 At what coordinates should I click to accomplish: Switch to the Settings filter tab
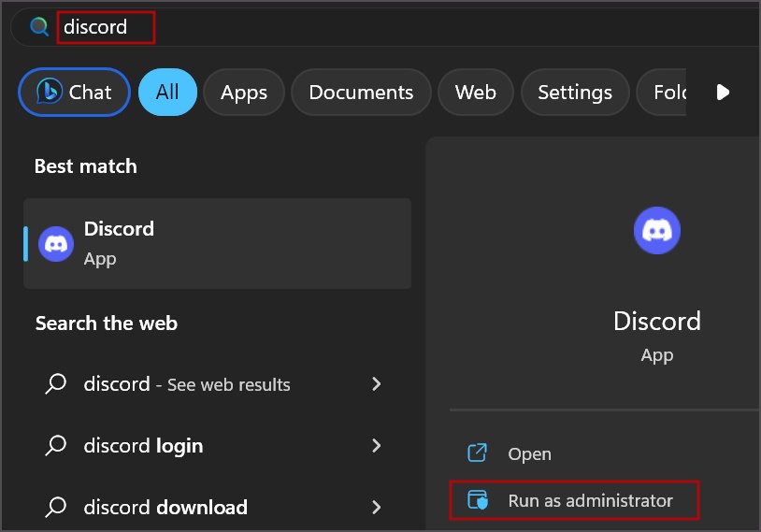tap(575, 93)
